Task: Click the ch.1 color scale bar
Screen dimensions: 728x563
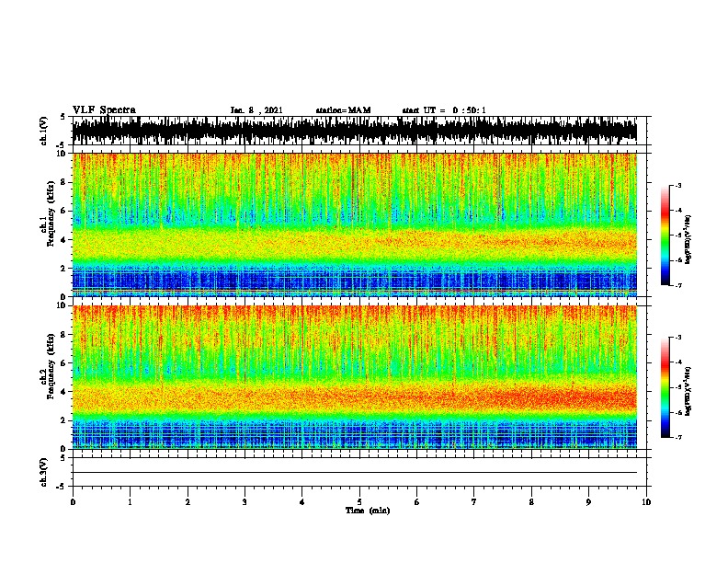Action: point(665,236)
